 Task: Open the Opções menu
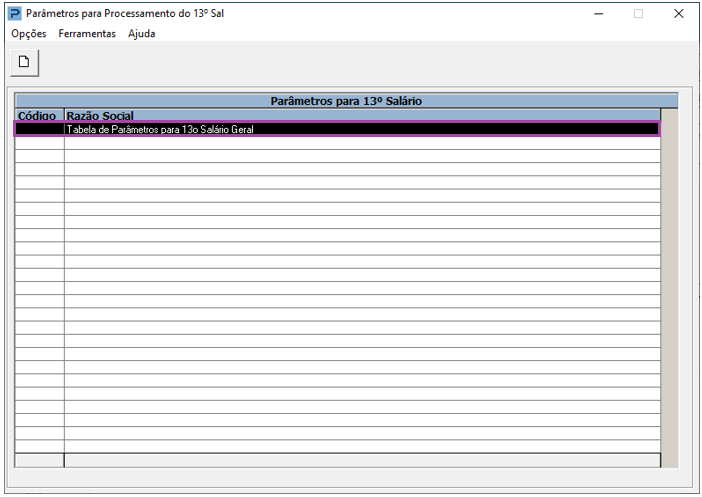coord(29,34)
